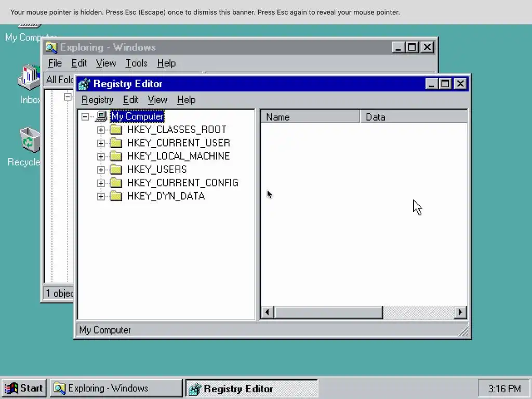Open the Help menu in Exploring window
The image size is (532, 399).
coord(166,63)
